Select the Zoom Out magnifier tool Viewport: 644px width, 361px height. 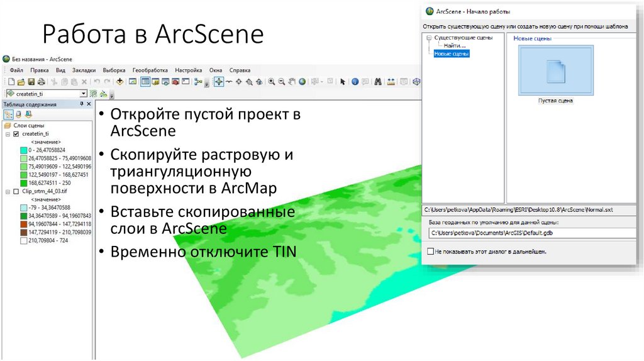tap(281, 82)
